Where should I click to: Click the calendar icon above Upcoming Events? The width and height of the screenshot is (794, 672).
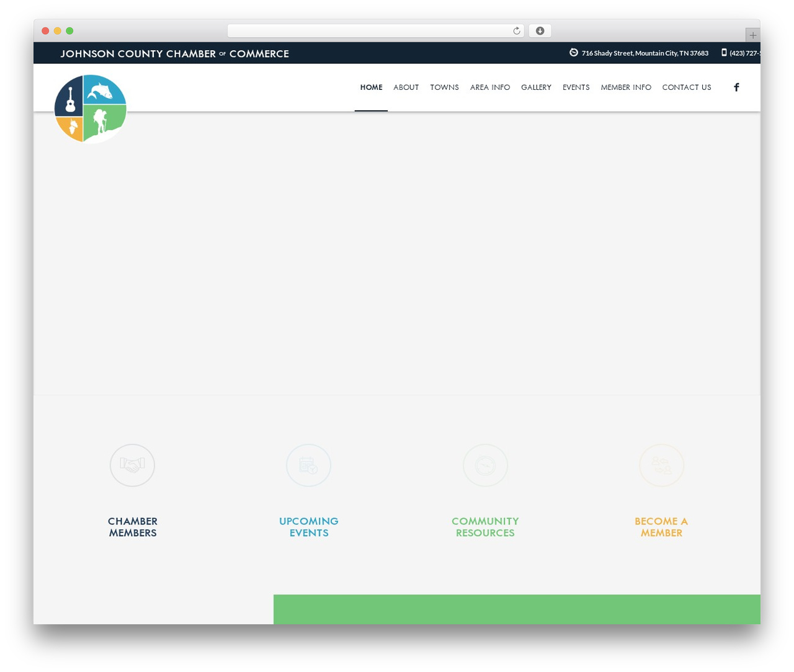[x=308, y=465]
